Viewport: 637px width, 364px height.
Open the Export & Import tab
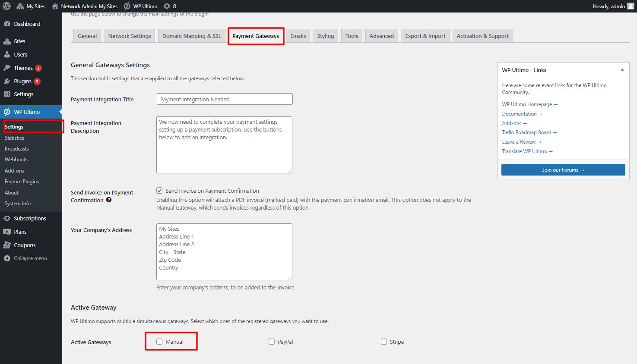click(425, 36)
